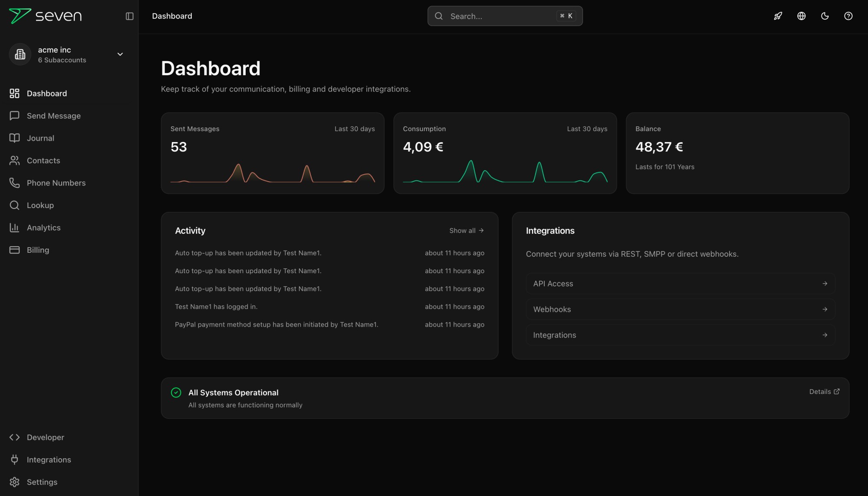The image size is (868, 496).
Task: Click Show all activity link
Action: [x=466, y=231]
